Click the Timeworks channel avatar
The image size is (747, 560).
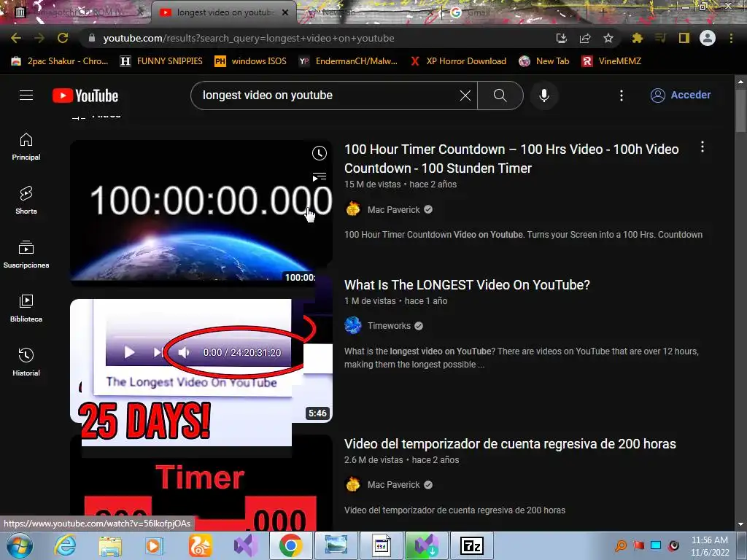click(x=353, y=325)
